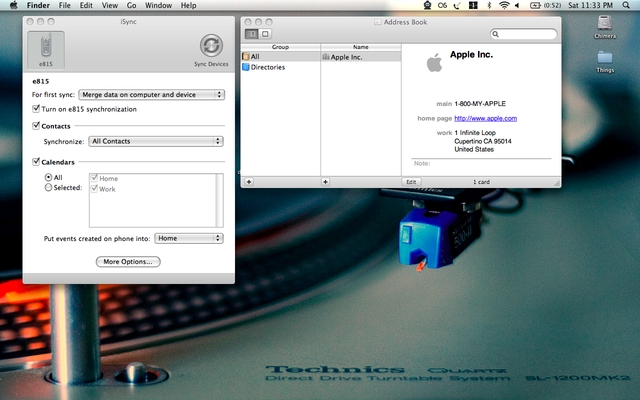Select the All calendars radio button
The height and width of the screenshot is (400, 640).
click(x=49, y=177)
